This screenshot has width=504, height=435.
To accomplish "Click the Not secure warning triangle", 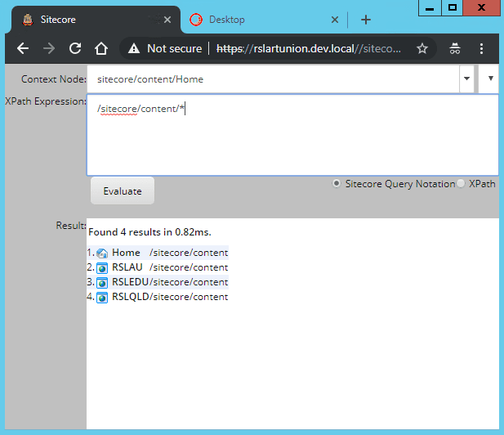I will click(x=134, y=48).
